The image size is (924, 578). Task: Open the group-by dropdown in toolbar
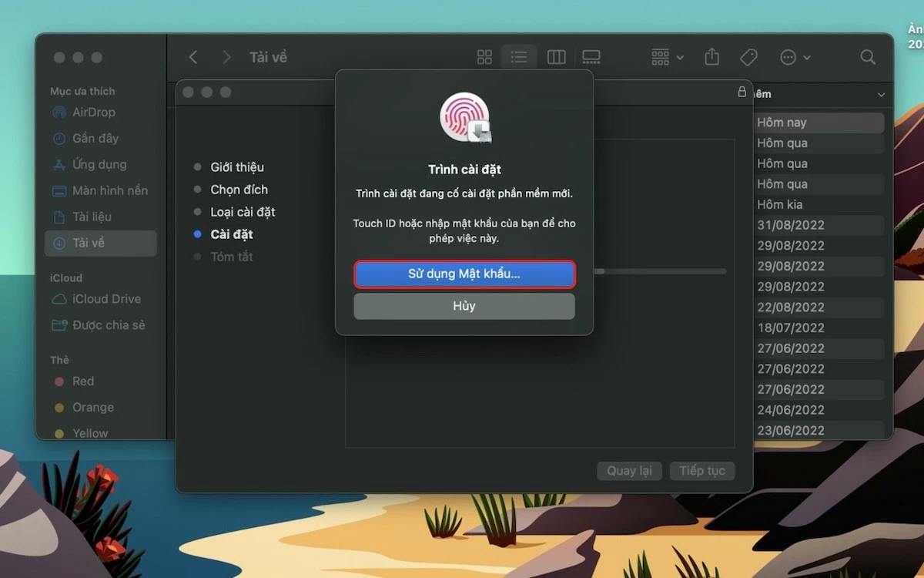tap(667, 57)
